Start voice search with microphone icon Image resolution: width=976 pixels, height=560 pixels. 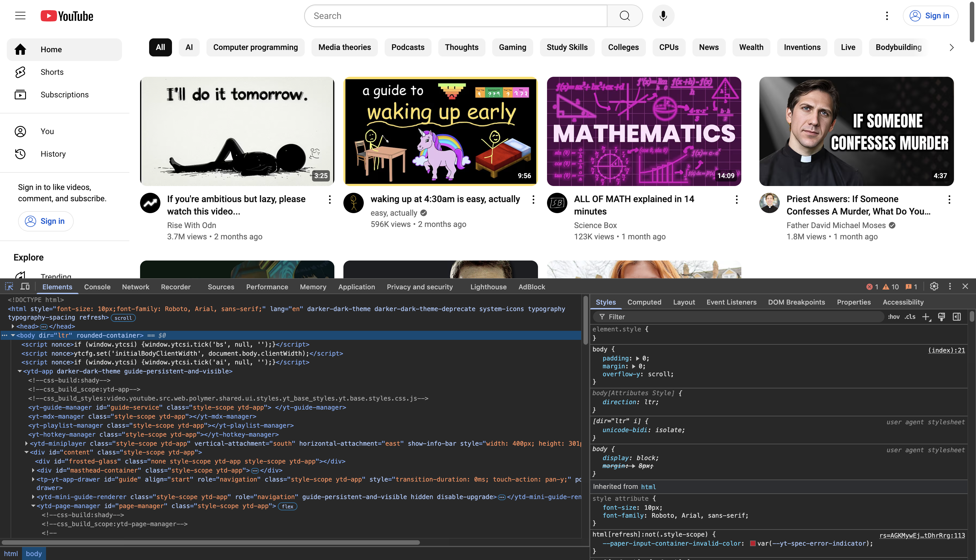pyautogui.click(x=663, y=16)
